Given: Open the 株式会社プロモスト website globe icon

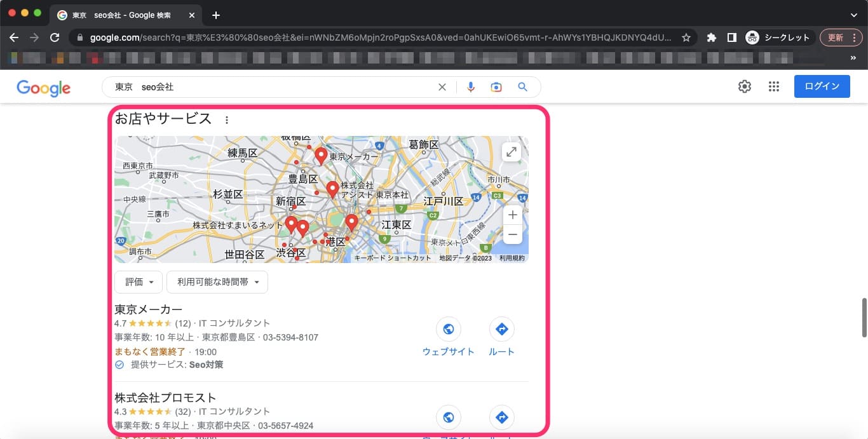Looking at the screenshot, I should pyautogui.click(x=449, y=417).
